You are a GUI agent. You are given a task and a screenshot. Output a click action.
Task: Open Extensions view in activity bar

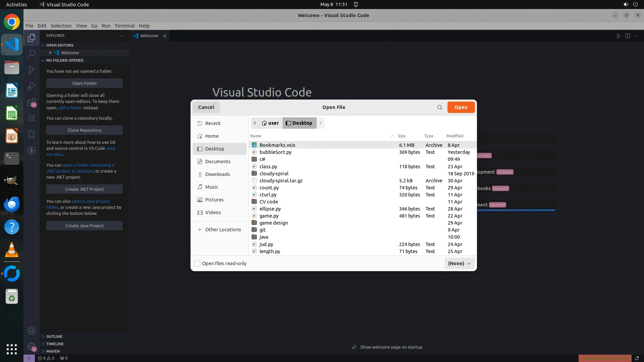[32, 103]
